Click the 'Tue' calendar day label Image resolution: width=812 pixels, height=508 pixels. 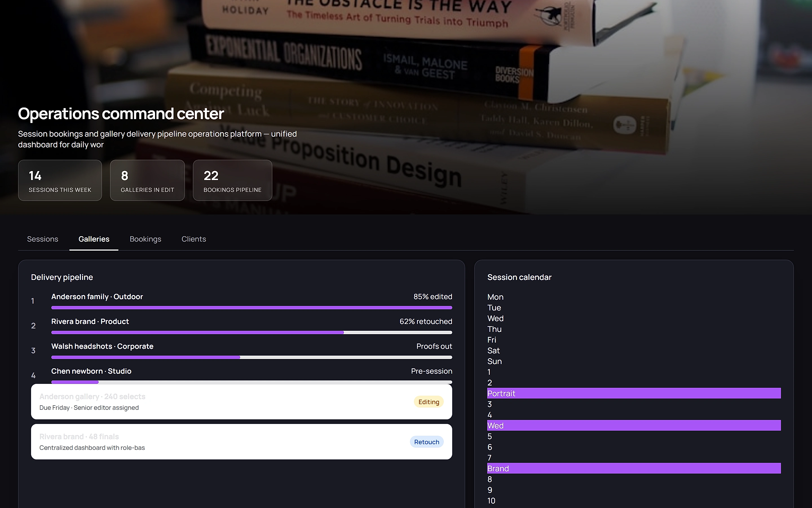click(x=494, y=308)
